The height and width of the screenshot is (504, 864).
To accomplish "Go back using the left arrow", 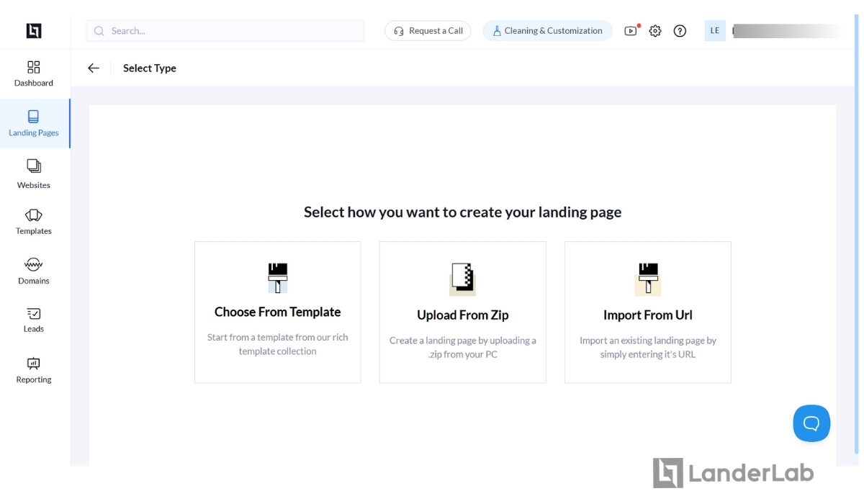I will tap(94, 68).
